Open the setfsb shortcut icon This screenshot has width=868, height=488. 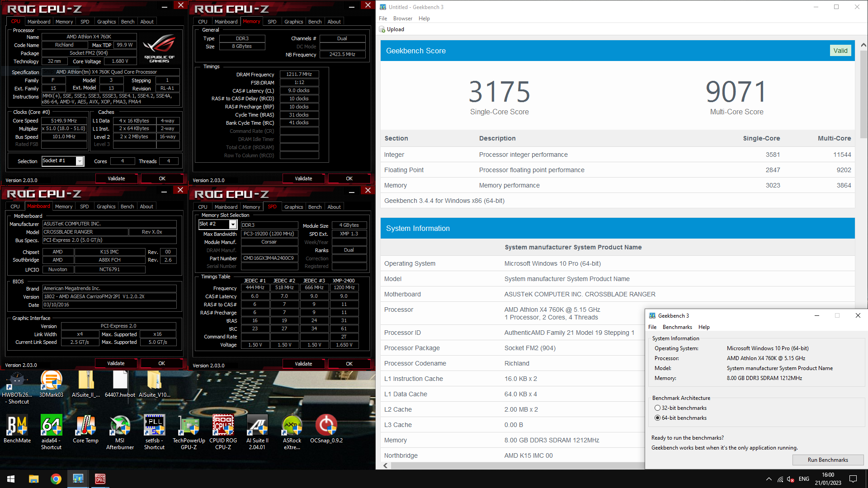coord(154,432)
